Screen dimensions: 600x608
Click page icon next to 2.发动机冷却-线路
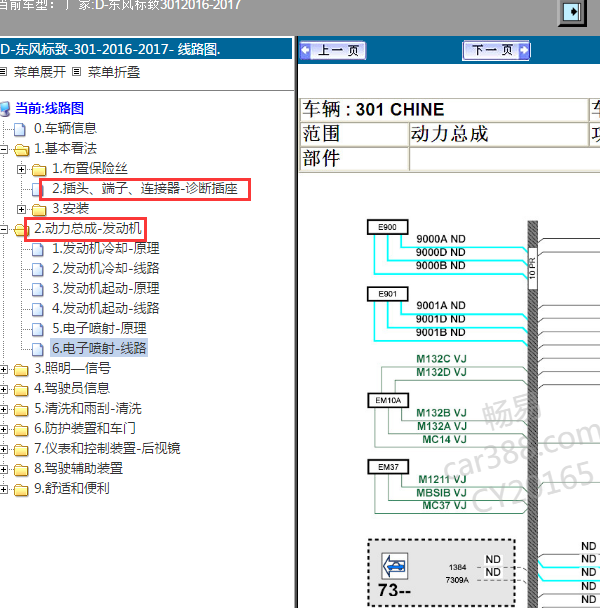tap(38, 269)
